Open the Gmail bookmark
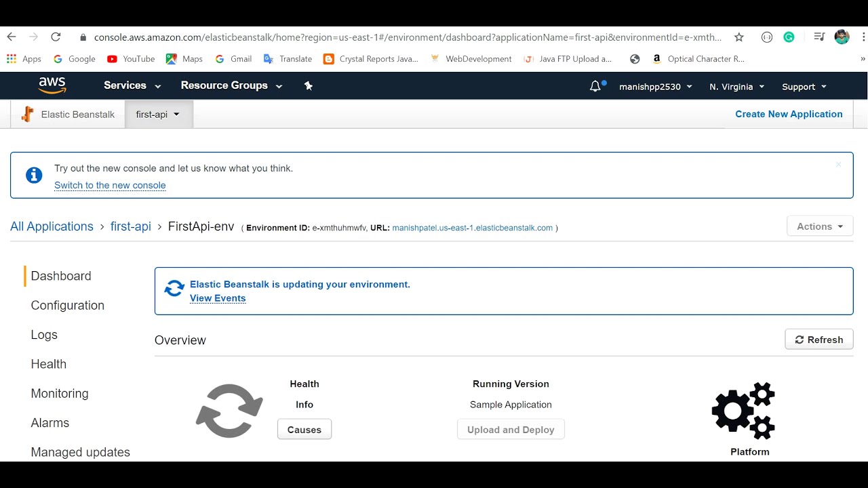 click(x=233, y=59)
